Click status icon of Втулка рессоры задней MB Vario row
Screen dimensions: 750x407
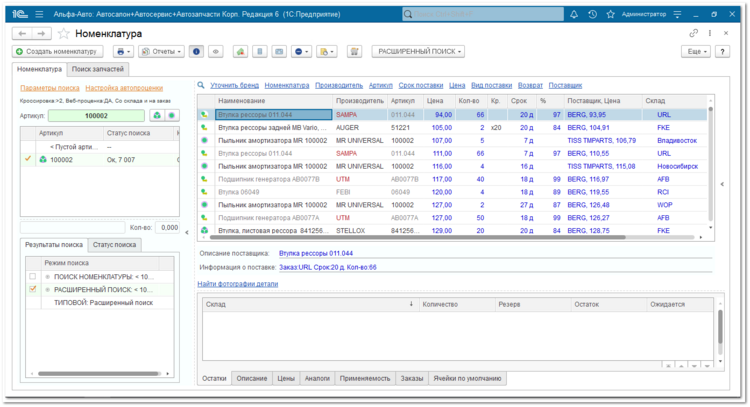(205, 128)
